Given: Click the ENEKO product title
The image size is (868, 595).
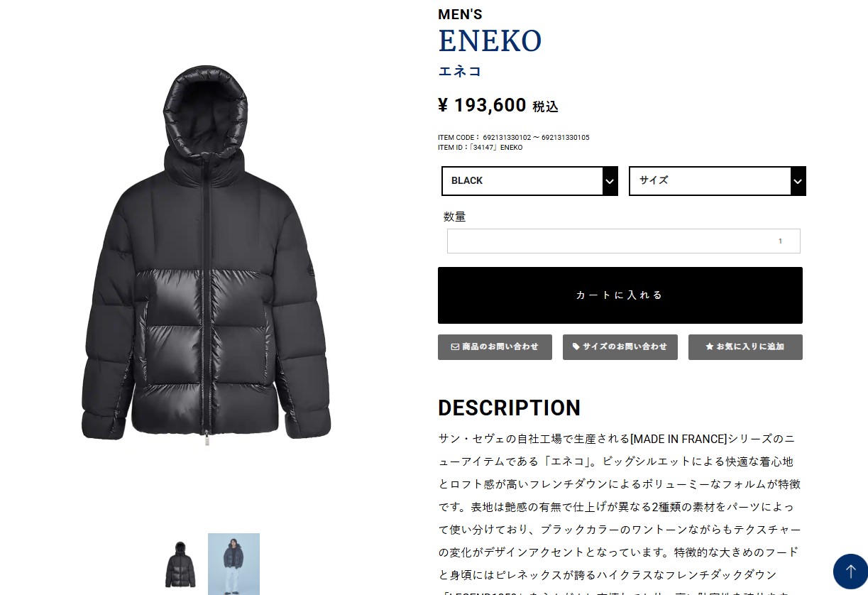Looking at the screenshot, I should [x=490, y=41].
